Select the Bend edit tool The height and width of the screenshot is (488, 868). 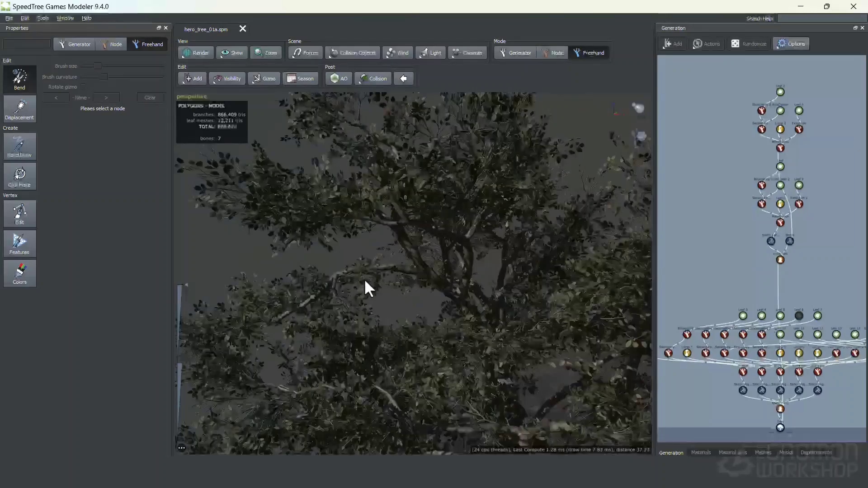pos(19,79)
